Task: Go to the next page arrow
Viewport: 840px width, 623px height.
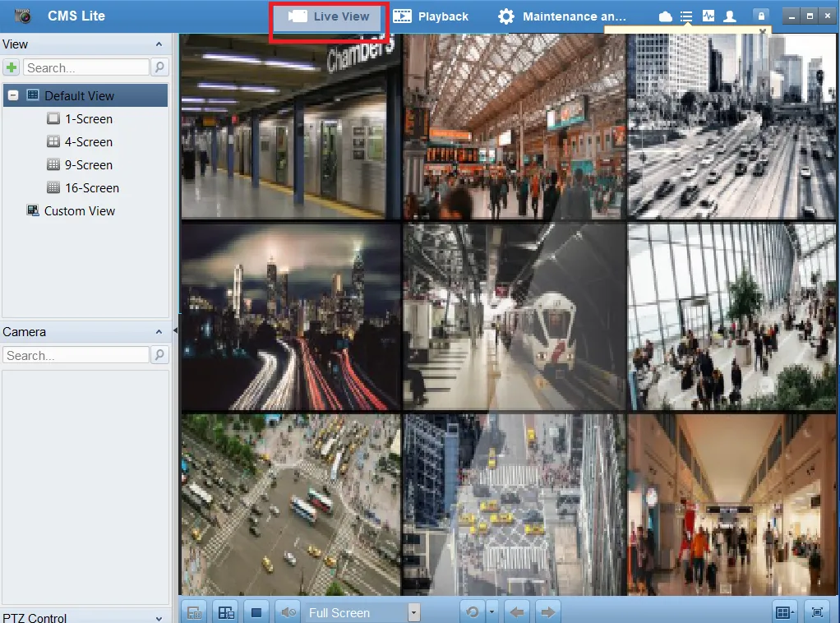Action: click(x=547, y=612)
